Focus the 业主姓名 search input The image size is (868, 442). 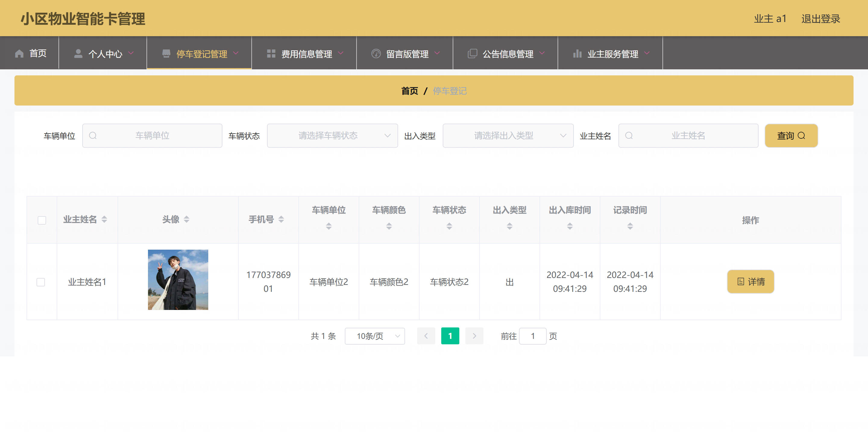[x=688, y=136]
